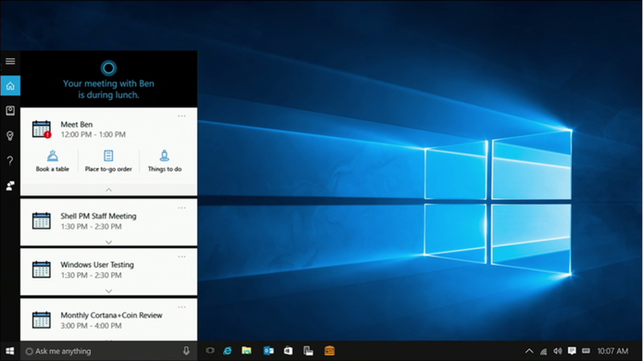
Task: Click the Start button
Action: pos(10,351)
